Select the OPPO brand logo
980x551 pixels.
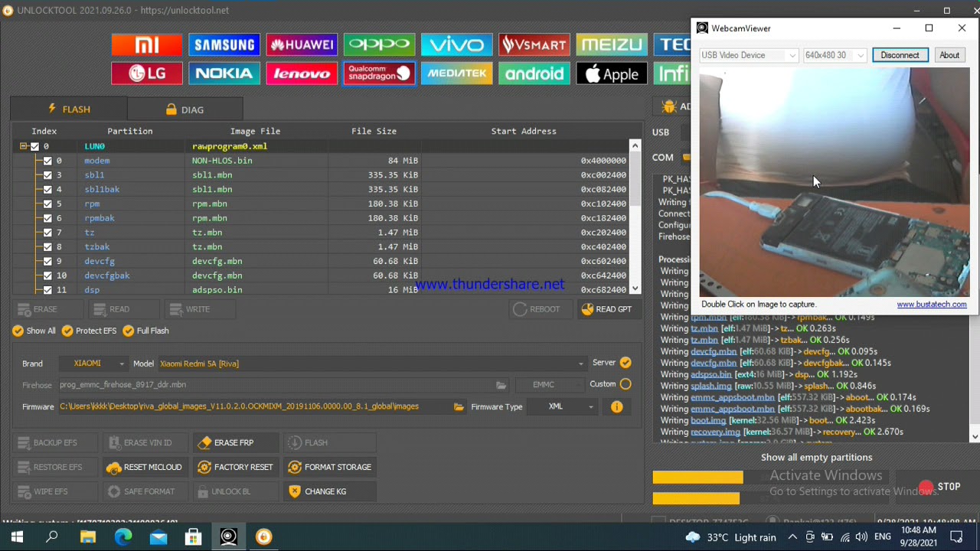[379, 45]
